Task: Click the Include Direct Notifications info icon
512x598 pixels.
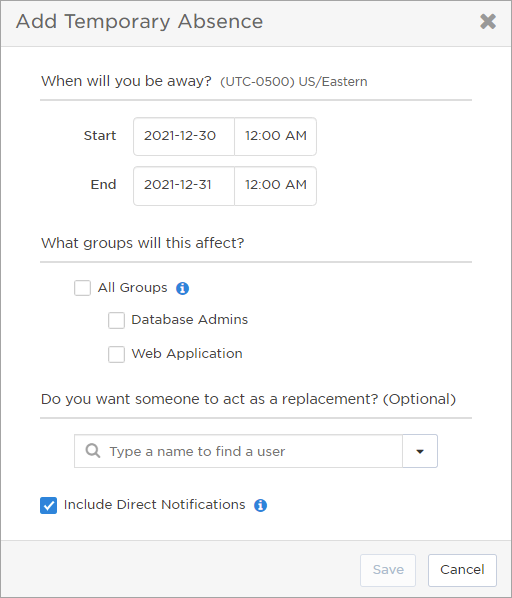Action: [260, 505]
